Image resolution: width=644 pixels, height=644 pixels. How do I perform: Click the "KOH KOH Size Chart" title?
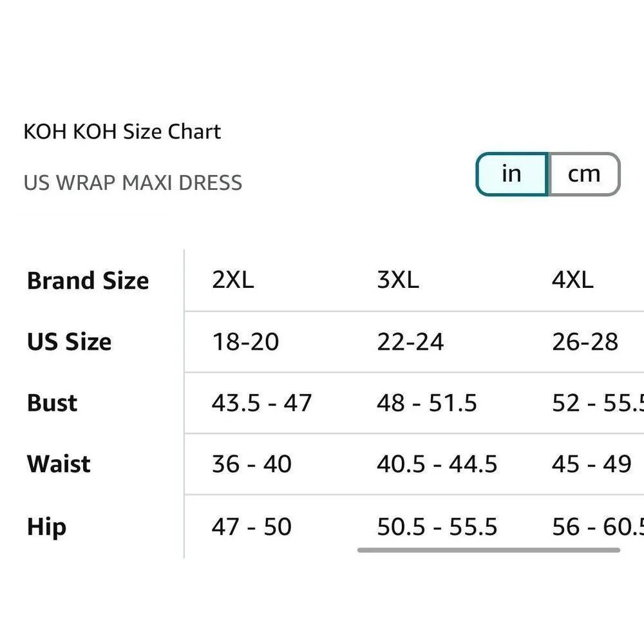122,131
